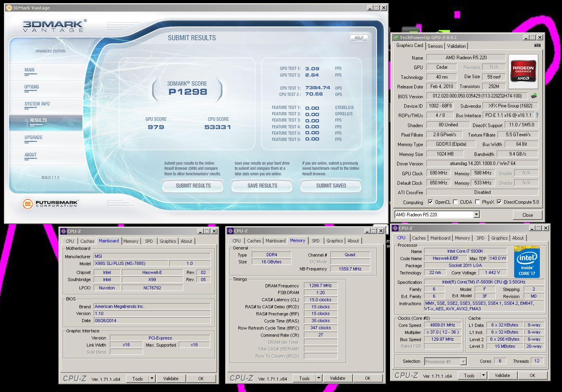562x392 pixels.
Task: Toggle the DirectCompute 5.0 checkbox
Action: pos(499,202)
